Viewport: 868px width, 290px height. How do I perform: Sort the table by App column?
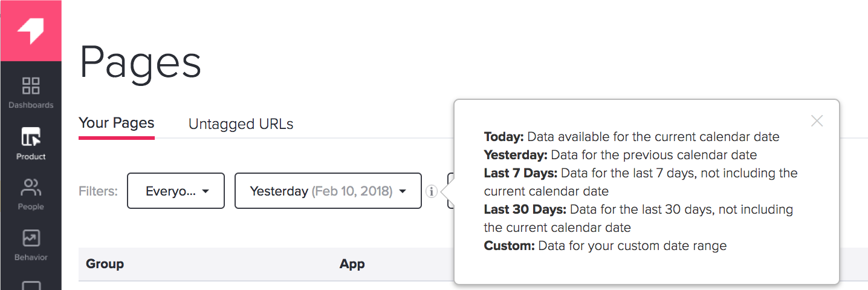(x=352, y=264)
